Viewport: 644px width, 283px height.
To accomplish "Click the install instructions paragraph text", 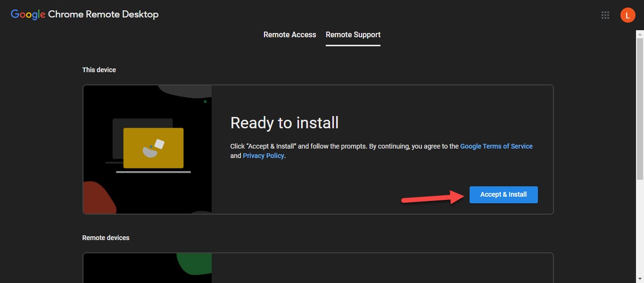I will tap(344, 146).
